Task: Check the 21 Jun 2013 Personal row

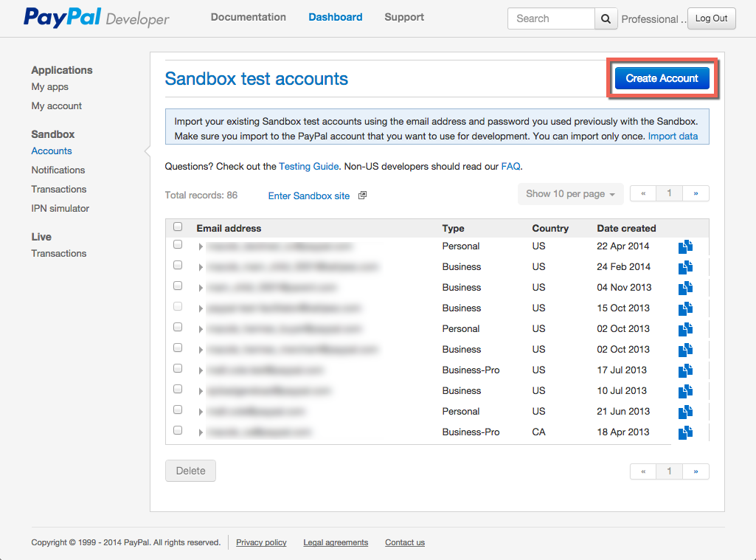Action: click(x=178, y=409)
